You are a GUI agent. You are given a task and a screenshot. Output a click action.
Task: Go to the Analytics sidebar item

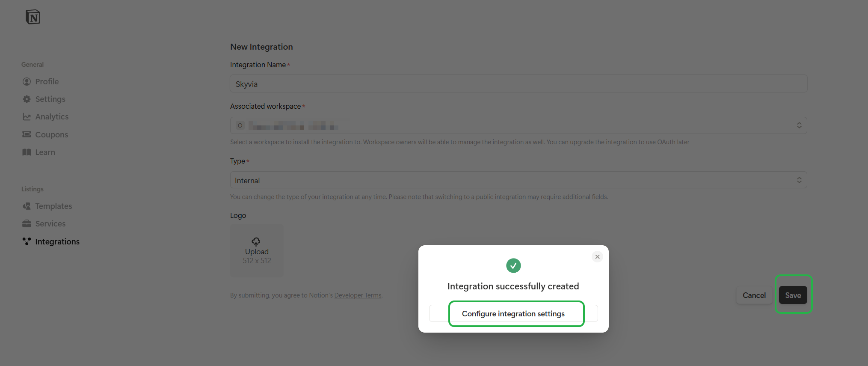[52, 117]
